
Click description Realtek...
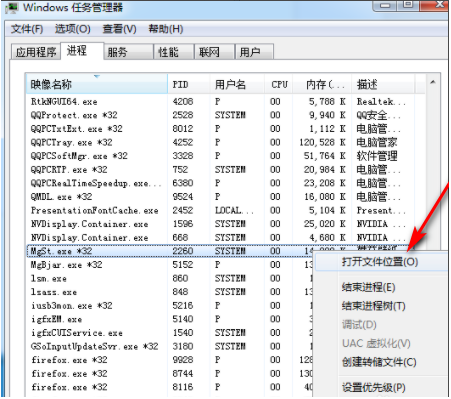(381, 102)
